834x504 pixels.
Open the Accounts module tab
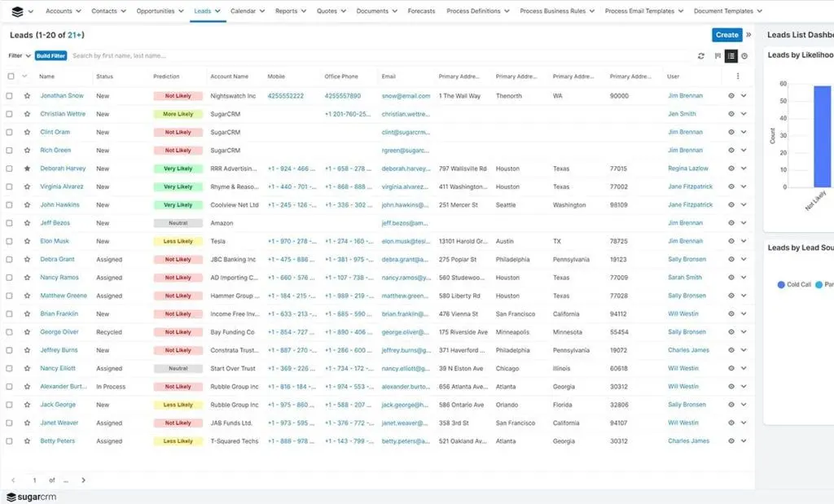59,11
